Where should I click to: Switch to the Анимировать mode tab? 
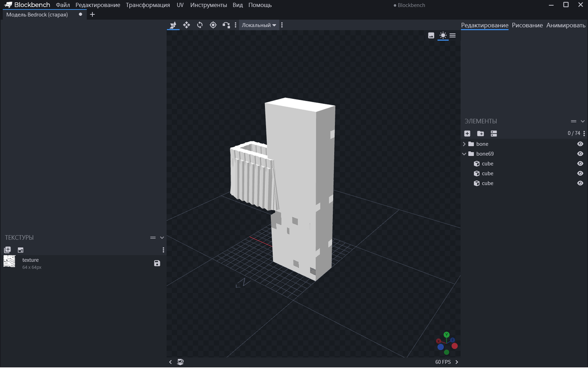pos(565,25)
